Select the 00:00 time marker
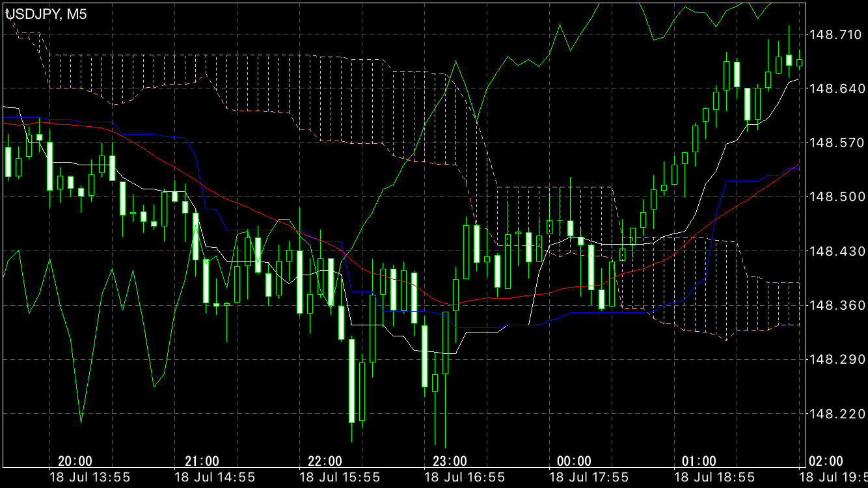 [x=575, y=461]
